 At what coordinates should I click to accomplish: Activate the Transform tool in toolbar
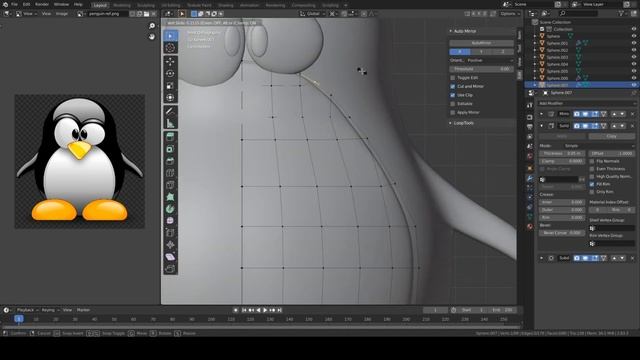170,98
